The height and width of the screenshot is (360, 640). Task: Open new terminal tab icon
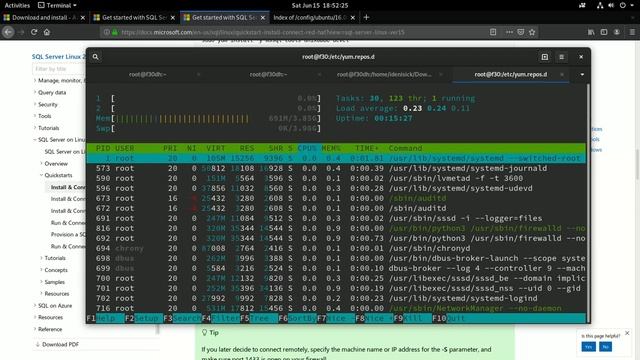tap(544, 57)
